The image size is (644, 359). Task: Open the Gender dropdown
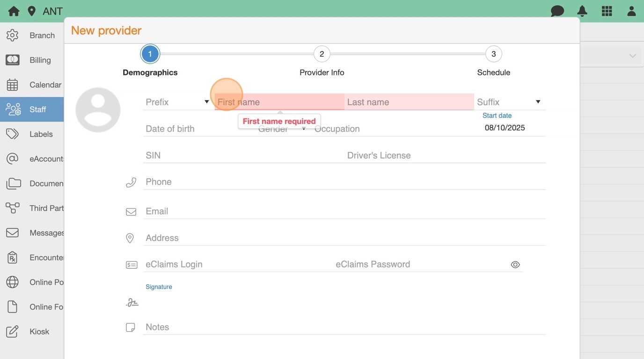[282, 129]
